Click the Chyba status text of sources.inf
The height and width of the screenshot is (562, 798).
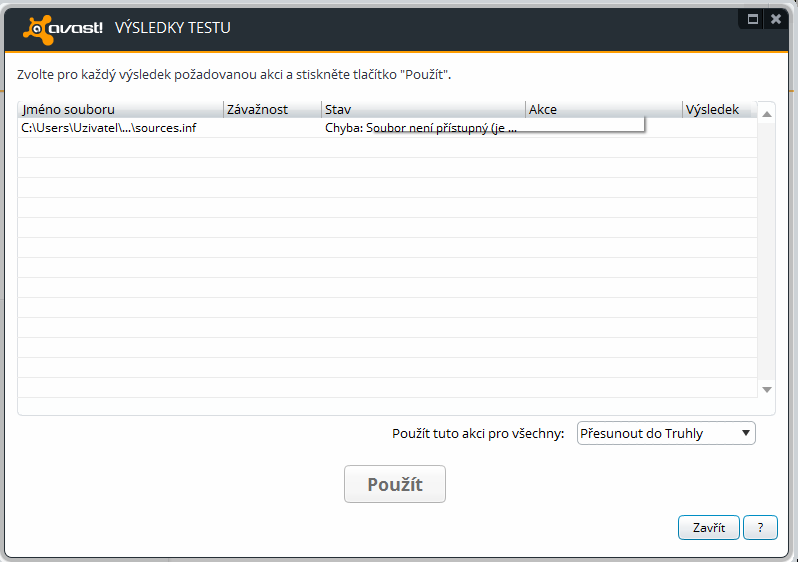pos(421,128)
